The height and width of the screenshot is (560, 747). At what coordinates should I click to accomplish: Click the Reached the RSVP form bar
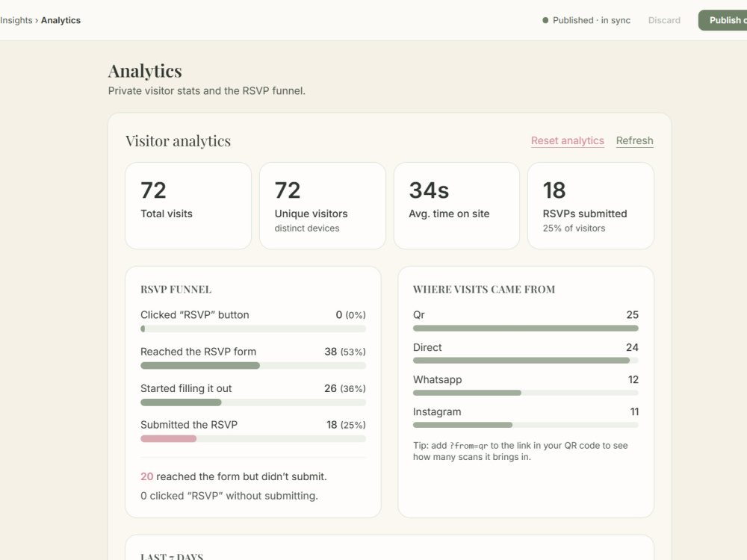(253, 366)
